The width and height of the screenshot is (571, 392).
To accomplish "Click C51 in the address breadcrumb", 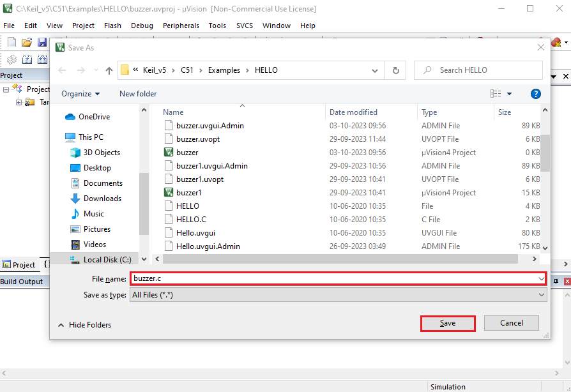I will tap(187, 70).
